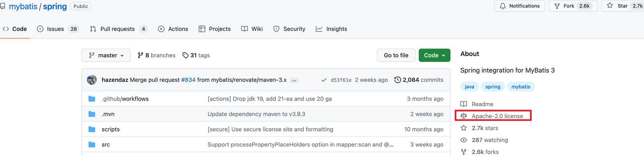
Task: Click the java topic tag
Action: coord(469,87)
